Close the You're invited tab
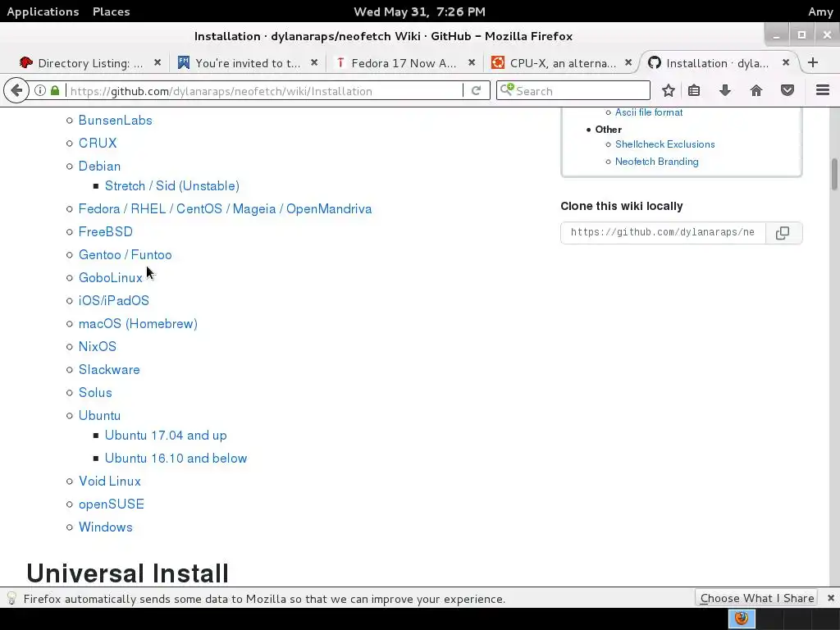Viewport: 840px width, 630px height. [x=314, y=62]
